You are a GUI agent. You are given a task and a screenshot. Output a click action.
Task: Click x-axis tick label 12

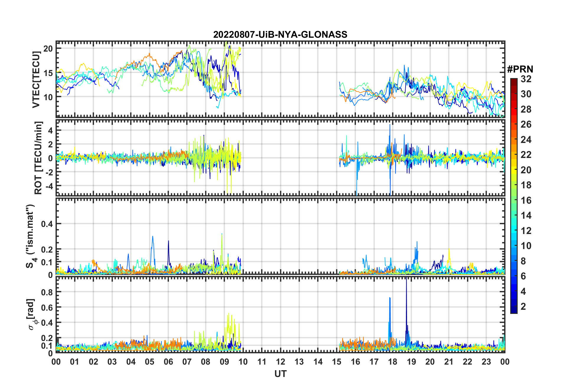click(x=280, y=362)
